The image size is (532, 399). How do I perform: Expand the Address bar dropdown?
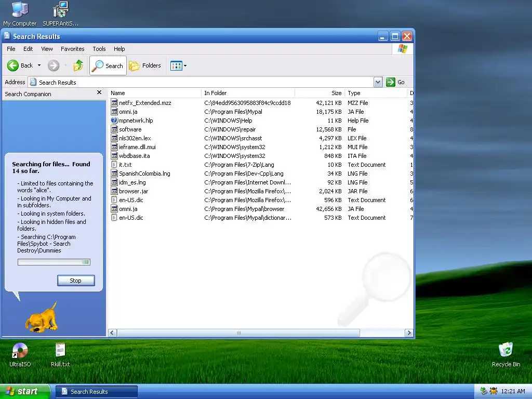[x=378, y=82]
